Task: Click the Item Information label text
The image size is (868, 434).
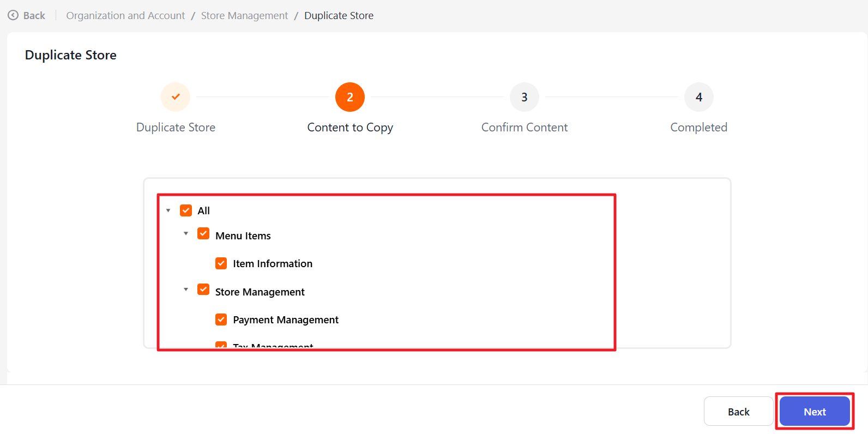Action: [x=273, y=264]
